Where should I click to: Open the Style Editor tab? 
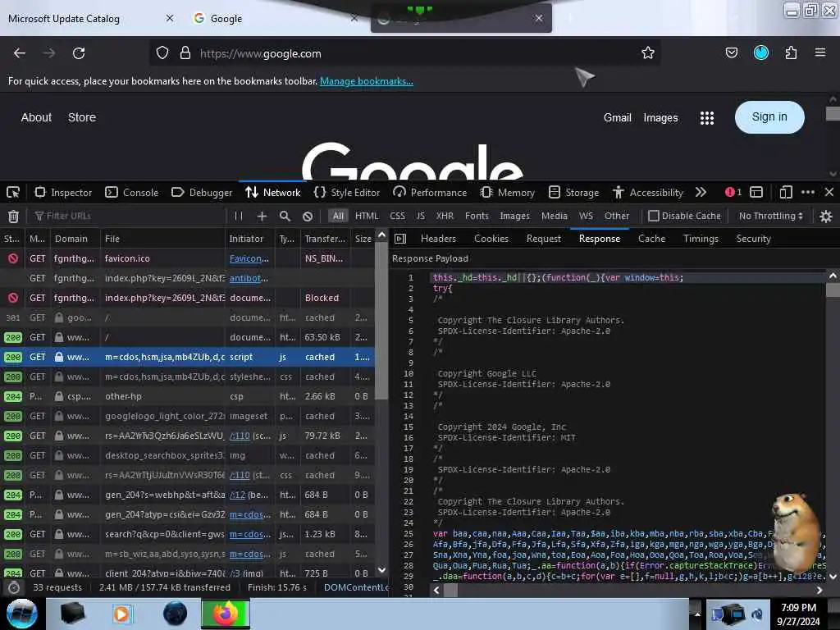coord(347,192)
